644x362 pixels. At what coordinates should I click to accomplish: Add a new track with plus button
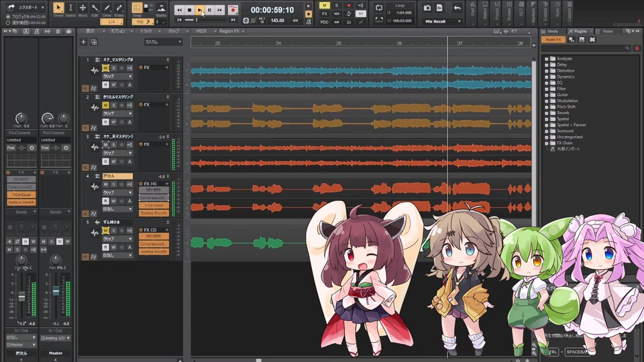click(x=83, y=42)
